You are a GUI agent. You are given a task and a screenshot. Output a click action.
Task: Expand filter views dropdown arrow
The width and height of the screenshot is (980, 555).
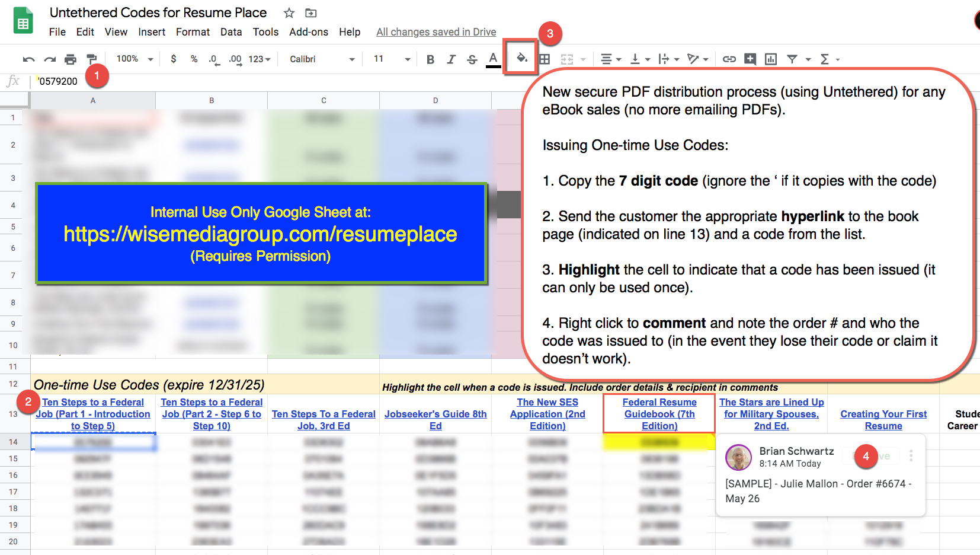coord(808,59)
